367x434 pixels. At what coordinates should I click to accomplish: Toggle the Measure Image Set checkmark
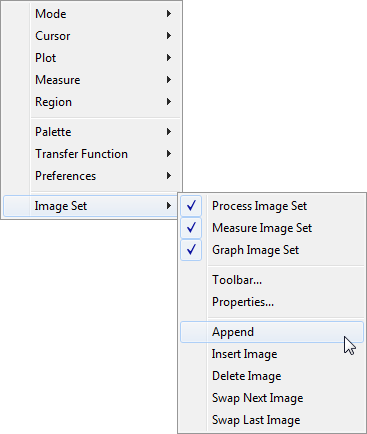pos(191,228)
